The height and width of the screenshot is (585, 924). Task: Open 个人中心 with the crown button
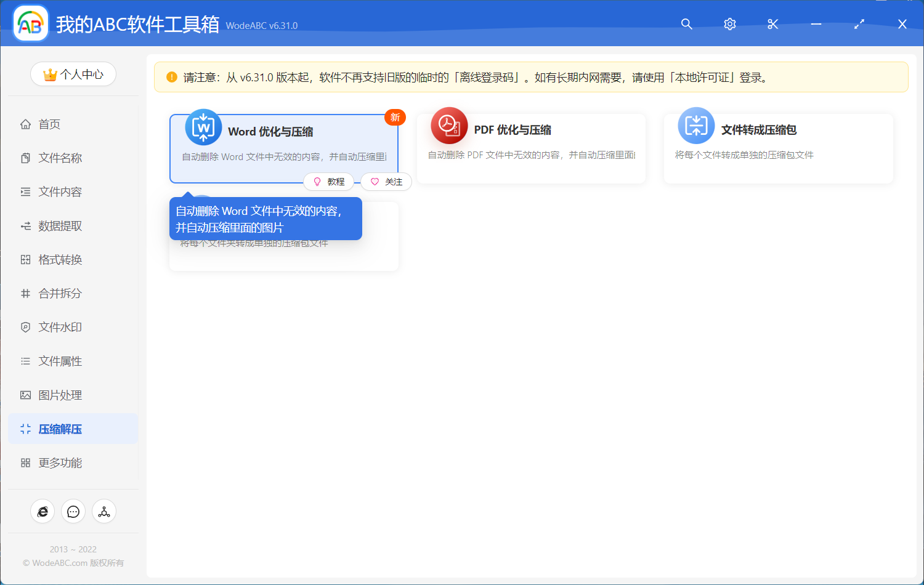(x=73, y=73)
